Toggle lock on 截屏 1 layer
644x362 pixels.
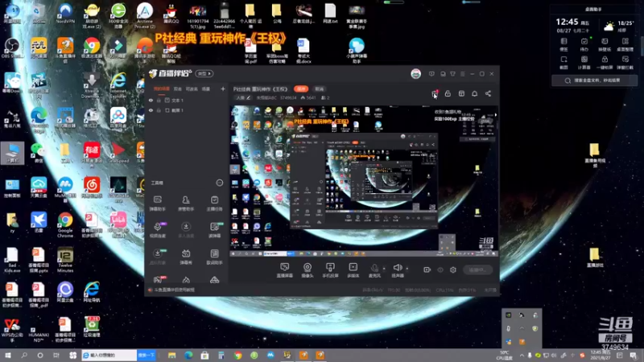159,110
